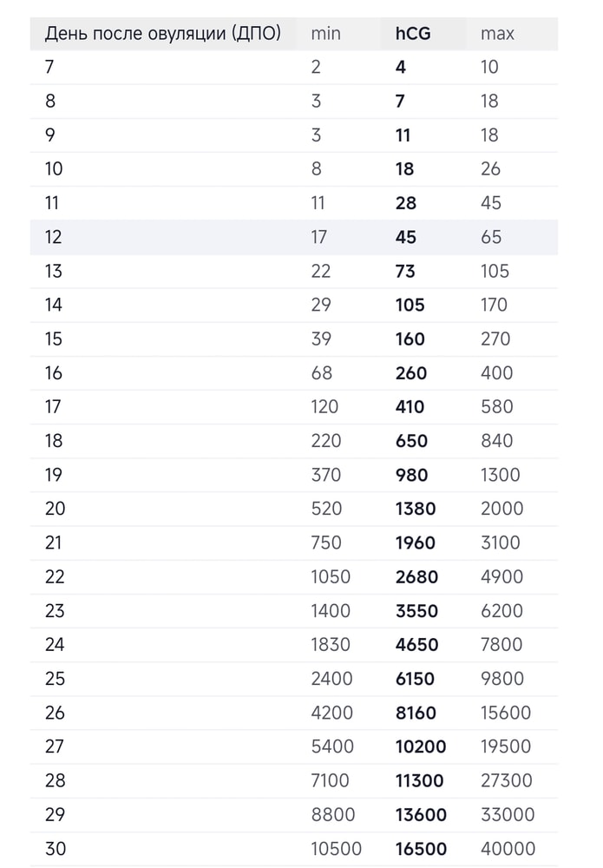Click the hCG value 2680
The height and width of the screenshot is (868, 603).
416,577
